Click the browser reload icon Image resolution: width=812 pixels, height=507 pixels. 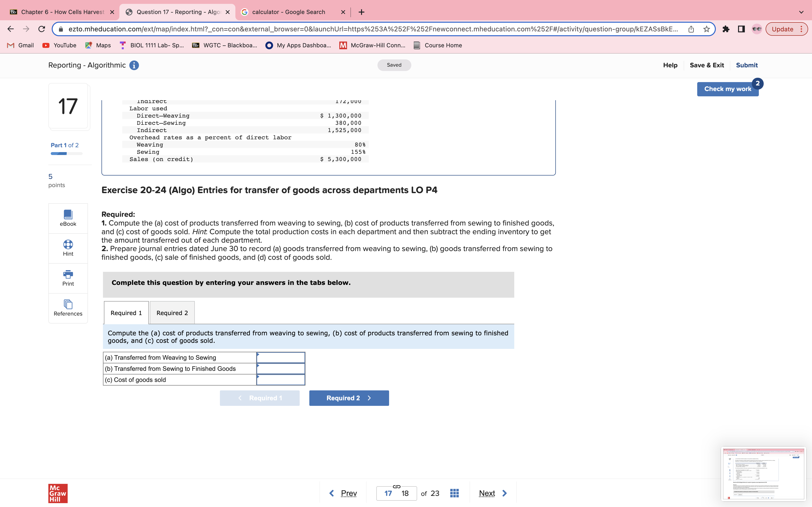41,29
